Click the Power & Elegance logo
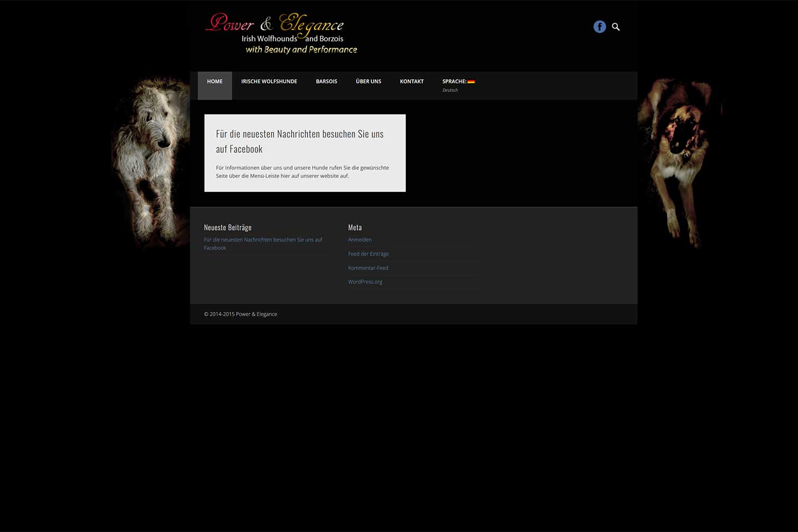This screenshot has height=532, width=798. coord(281,34)
